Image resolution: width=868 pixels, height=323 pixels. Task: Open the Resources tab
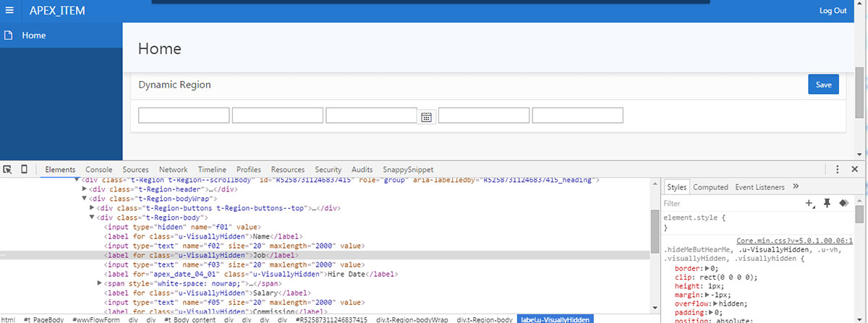click(x=288, y=169)
